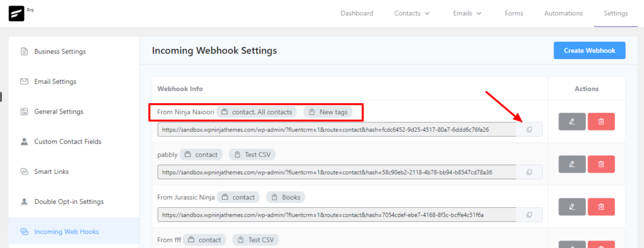This screenshot has height=248, width=644.
Task: Edit the From Ninja Naioori webhook
Action: pos(572,122)
